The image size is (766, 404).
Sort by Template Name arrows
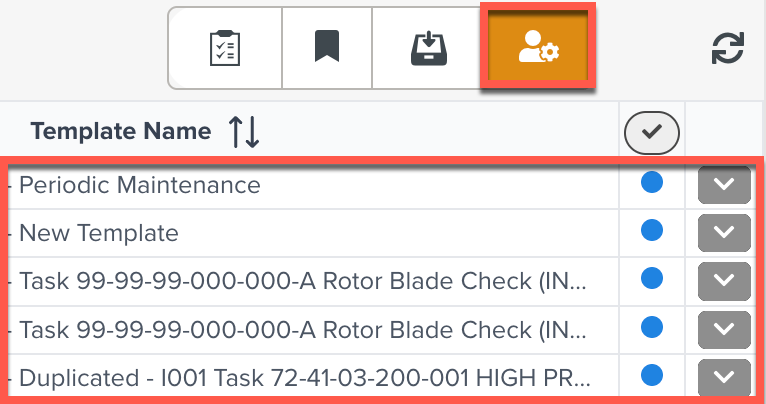tap(244, 131)
